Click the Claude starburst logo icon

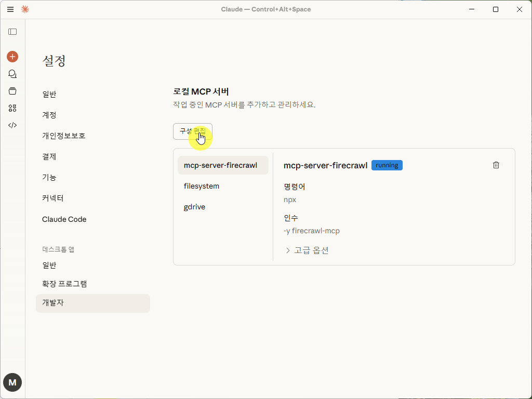[25, 9]
